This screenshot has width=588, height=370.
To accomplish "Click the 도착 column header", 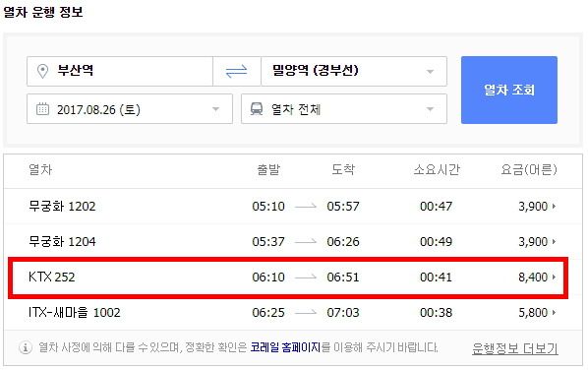I will pos(343,169).
